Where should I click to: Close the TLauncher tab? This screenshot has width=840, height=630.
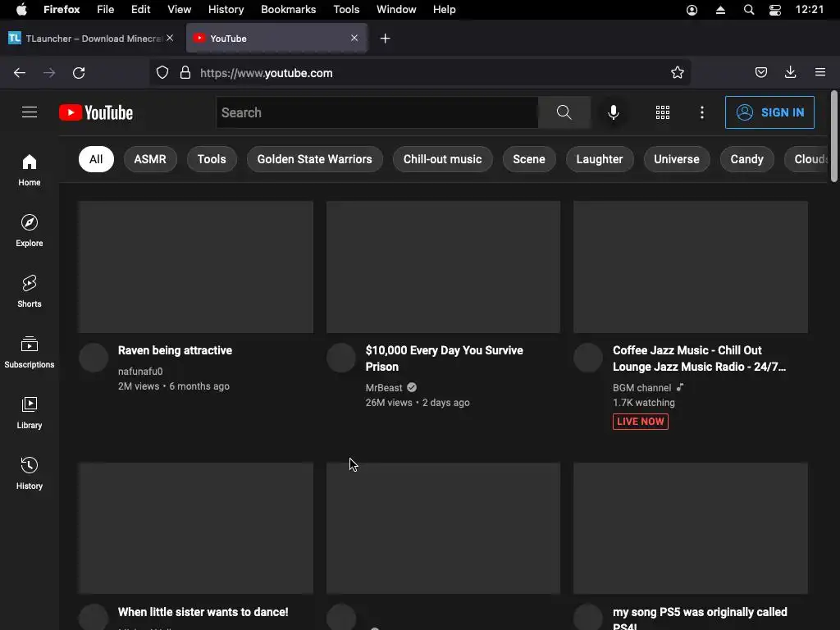(x=170, y=38)
